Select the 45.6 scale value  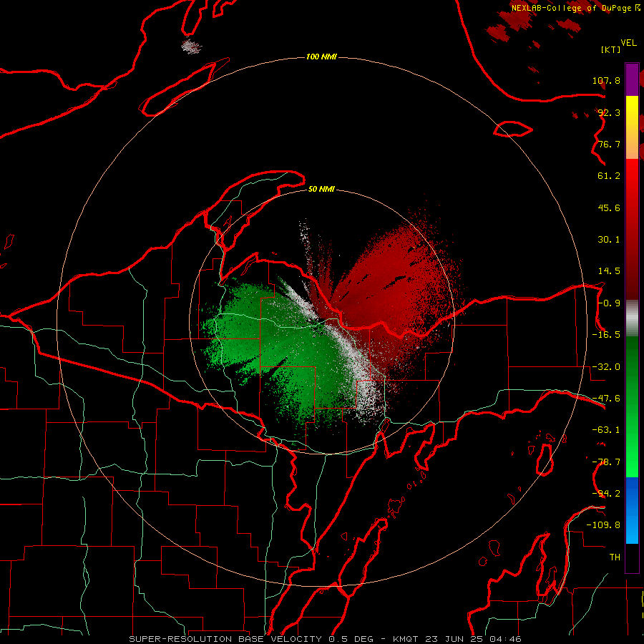coord(609,208)
